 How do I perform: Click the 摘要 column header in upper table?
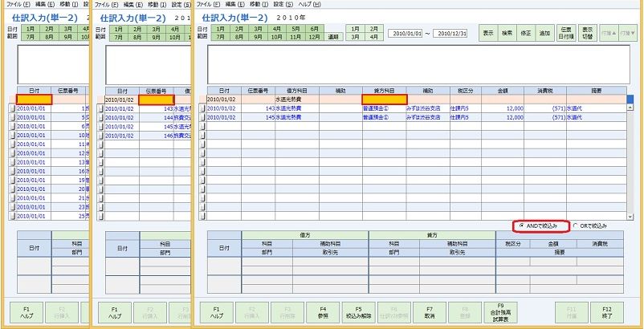[x=597, y=90]
